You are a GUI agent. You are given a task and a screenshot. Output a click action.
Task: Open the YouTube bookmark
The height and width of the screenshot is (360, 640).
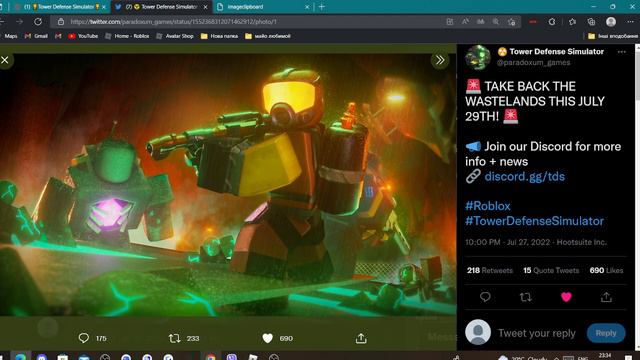click(83, 36)
